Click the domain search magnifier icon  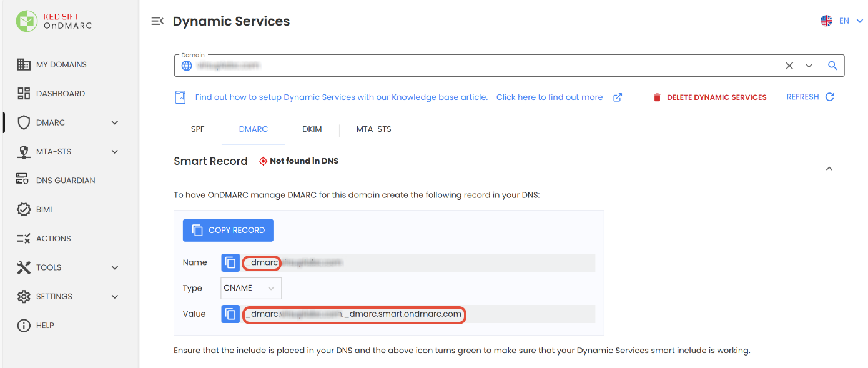pyautogui.click(x=832, y=66)
